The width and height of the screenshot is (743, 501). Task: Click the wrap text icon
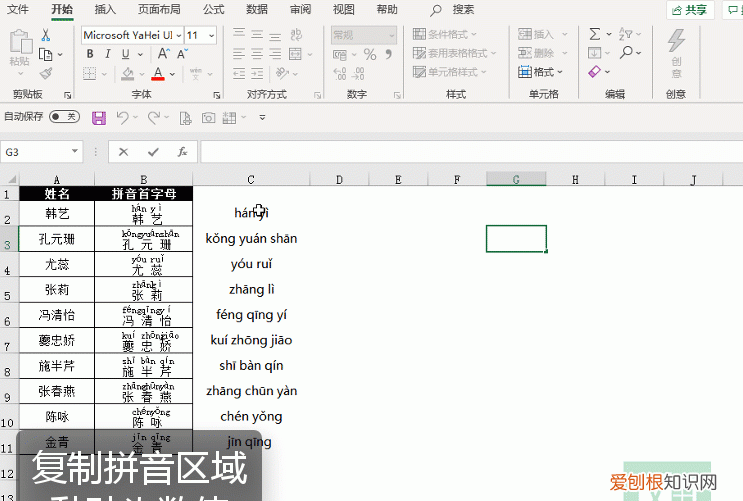(296, 35)
